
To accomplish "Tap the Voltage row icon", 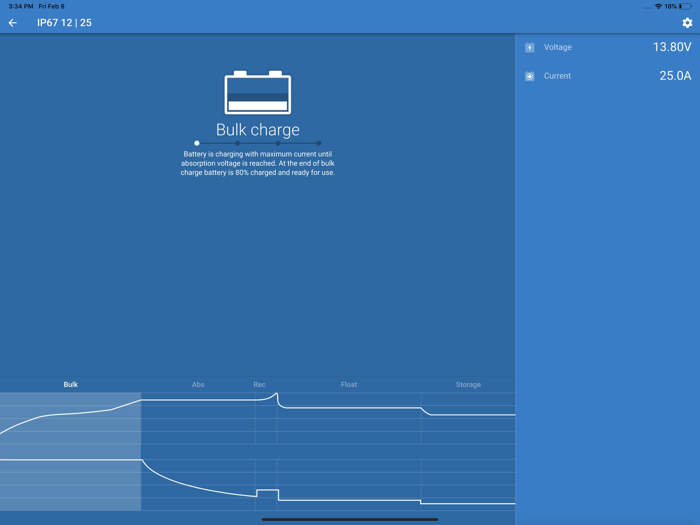I will [529, 47].
